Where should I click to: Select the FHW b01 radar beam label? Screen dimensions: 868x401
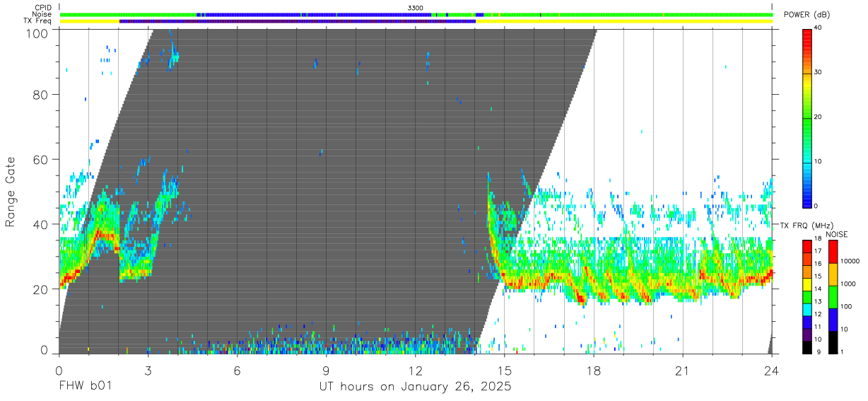[x=85, y=387]
